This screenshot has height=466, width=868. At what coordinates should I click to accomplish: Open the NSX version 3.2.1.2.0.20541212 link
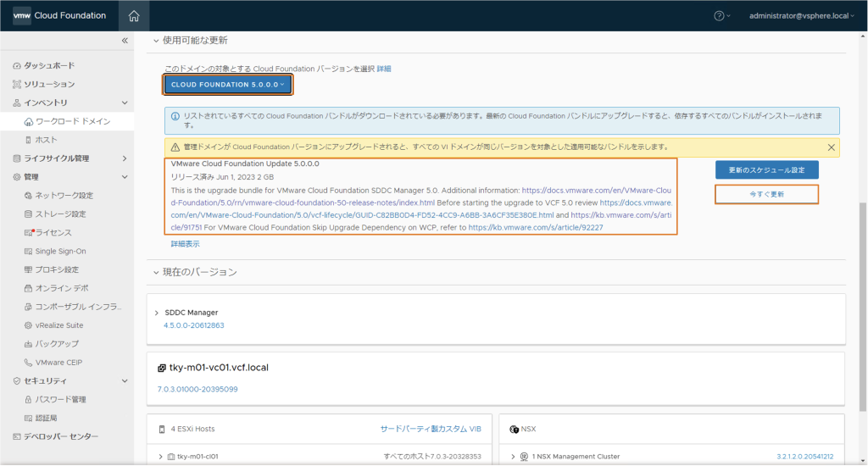coord(805,457)
